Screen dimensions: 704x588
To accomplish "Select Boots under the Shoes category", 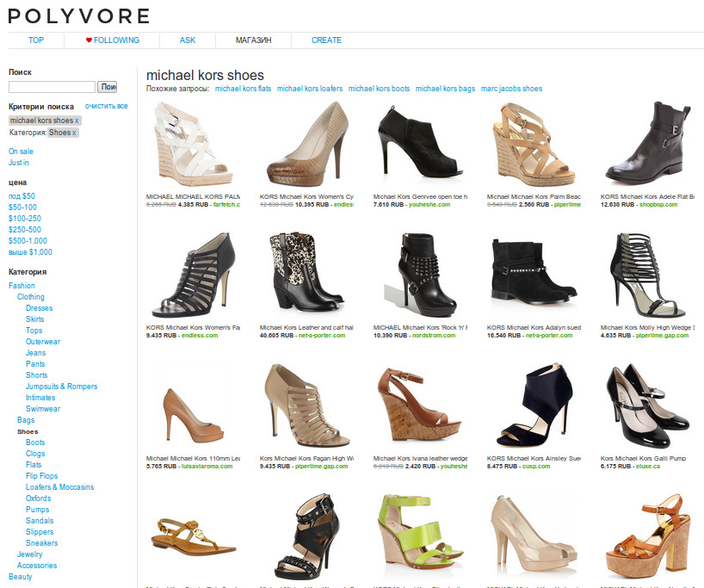I will [35, 443].
